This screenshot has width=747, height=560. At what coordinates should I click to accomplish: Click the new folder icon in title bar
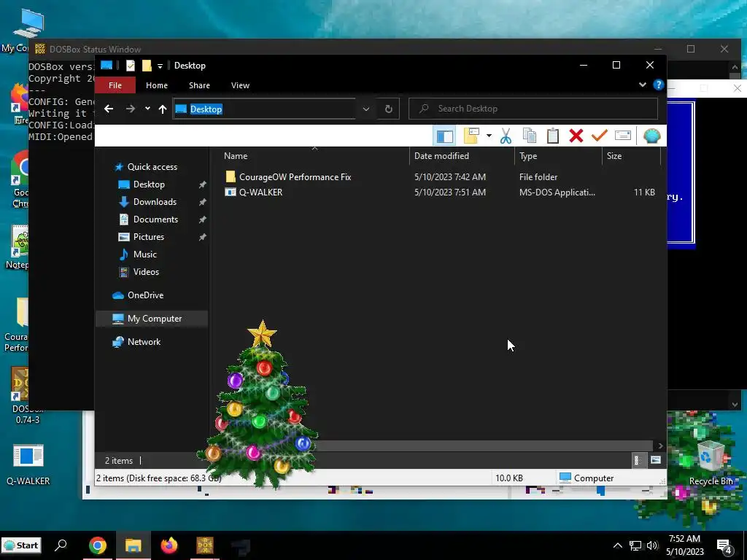click(147, 66)
